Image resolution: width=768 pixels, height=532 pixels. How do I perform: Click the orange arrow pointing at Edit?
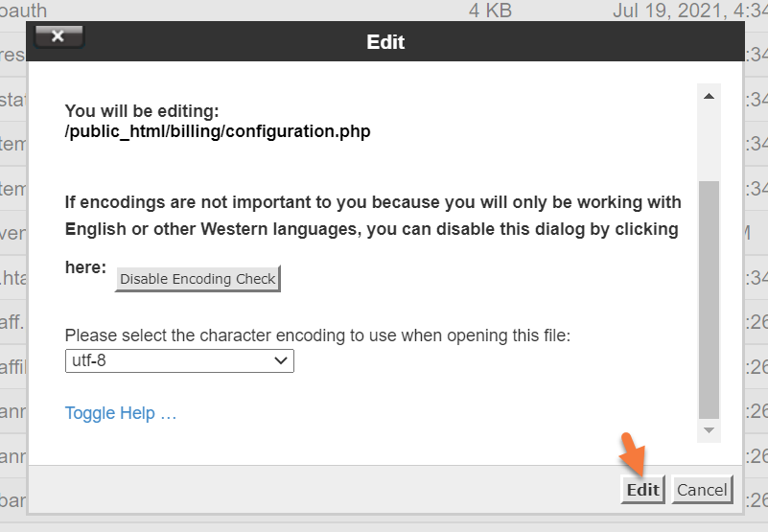pos(633,452)
